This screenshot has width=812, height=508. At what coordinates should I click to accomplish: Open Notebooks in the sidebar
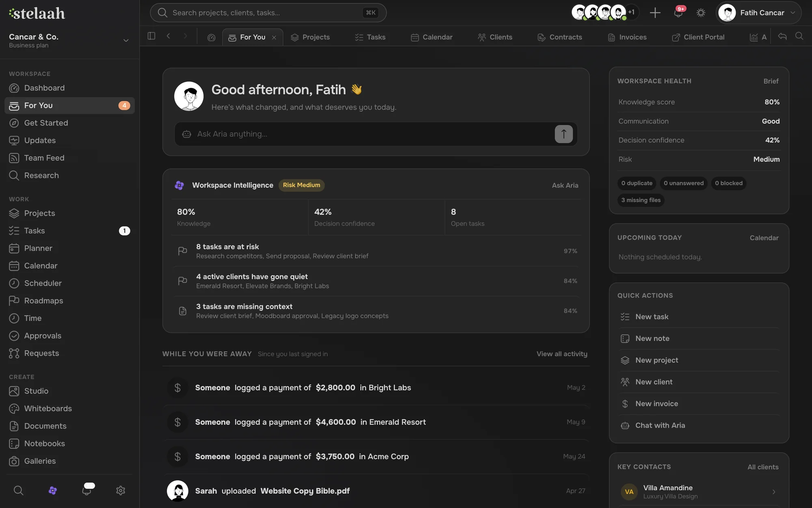pyautogui.click(x=69, y=443)
